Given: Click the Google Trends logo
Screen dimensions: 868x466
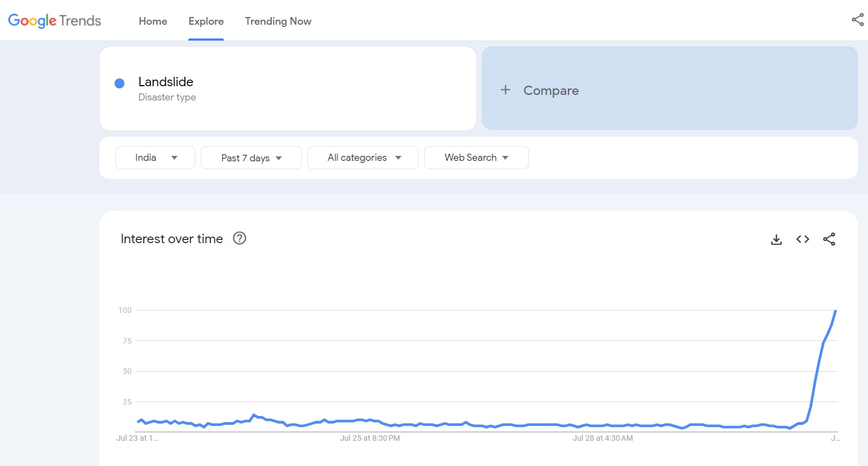Looking at the screenshot, I should click(x=54, y=21).
